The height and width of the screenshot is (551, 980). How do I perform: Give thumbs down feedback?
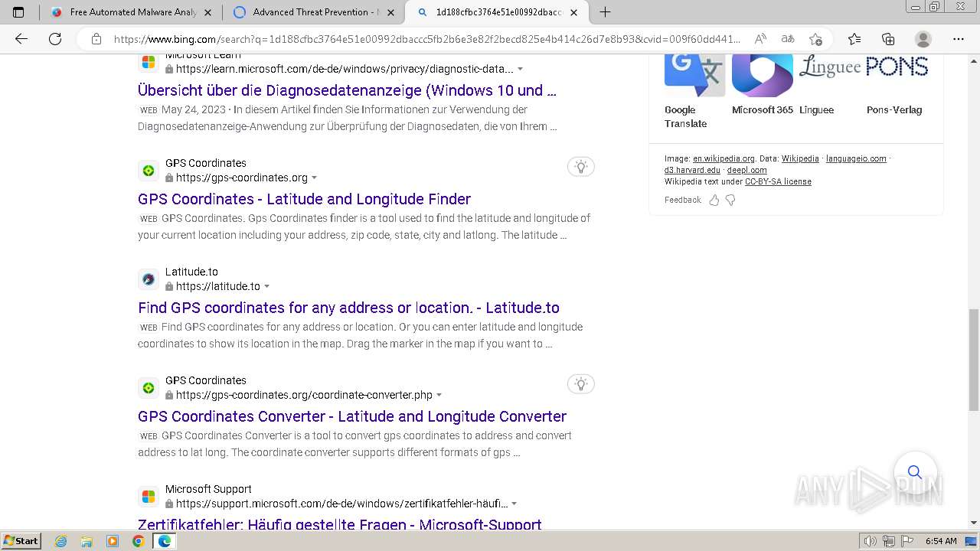(730, 200)
